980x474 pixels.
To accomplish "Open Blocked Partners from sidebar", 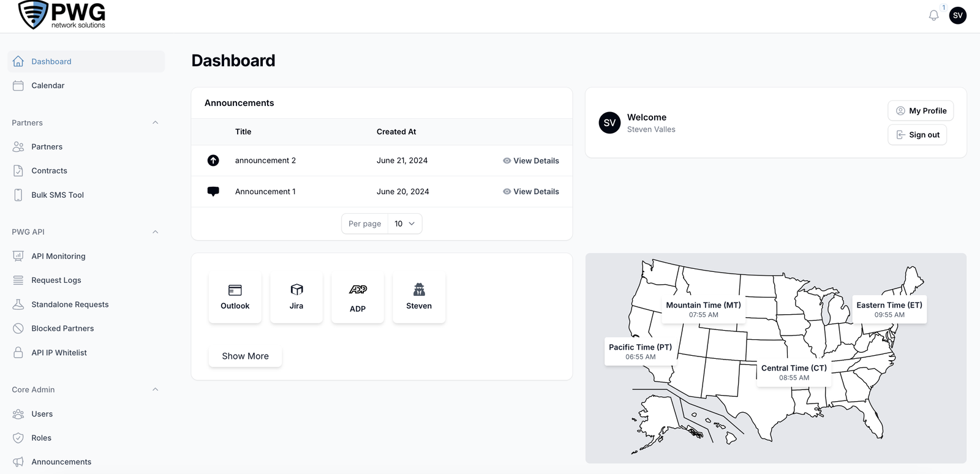I will [86, 328].
